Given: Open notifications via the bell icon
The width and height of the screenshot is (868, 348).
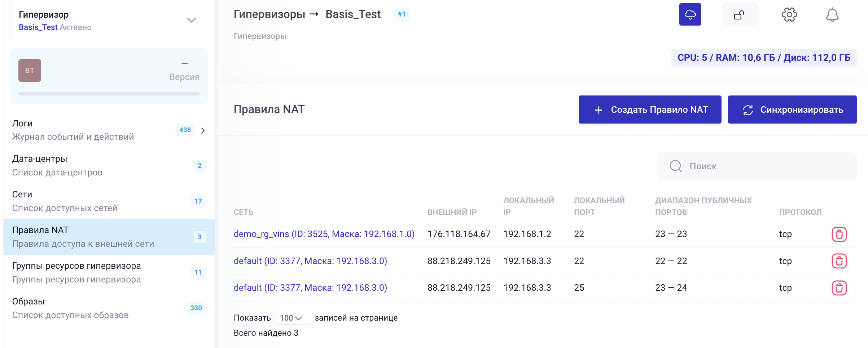Looking at the screenshot, I should click(x=833, y=15).
